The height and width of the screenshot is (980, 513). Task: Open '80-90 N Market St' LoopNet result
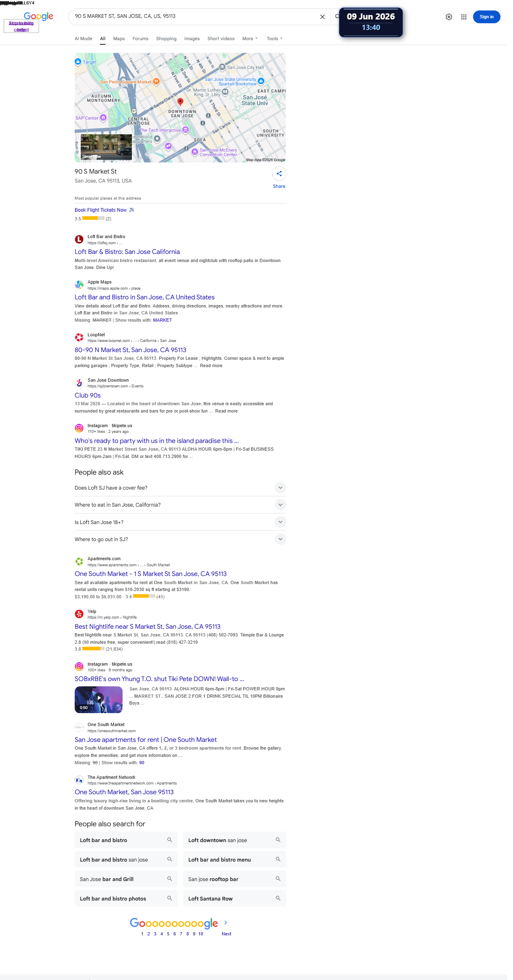click(x=130, y=350)
